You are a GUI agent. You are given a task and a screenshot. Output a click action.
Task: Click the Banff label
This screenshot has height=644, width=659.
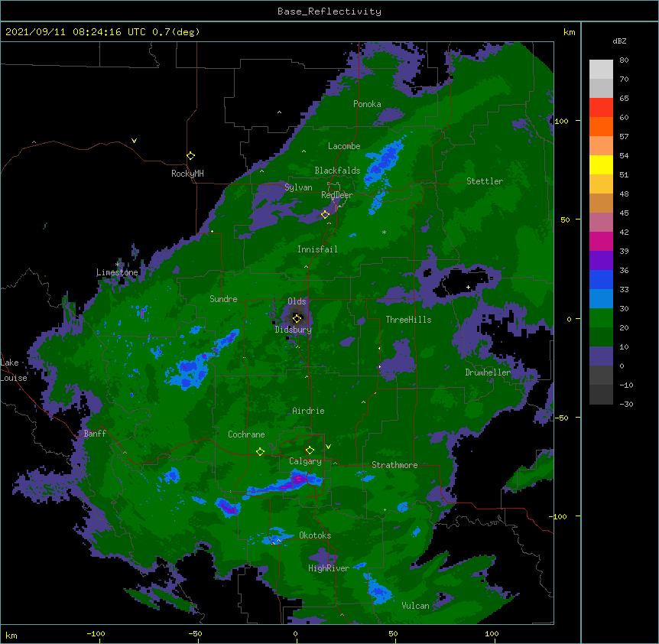tap(95, 434)
